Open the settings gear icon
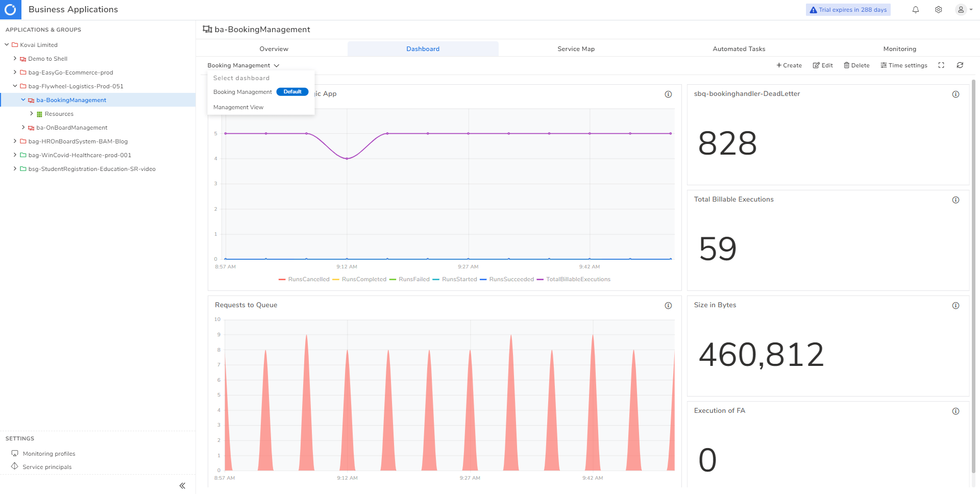The height and width of the screenshot is (494, 980). (x=938, y=10)
